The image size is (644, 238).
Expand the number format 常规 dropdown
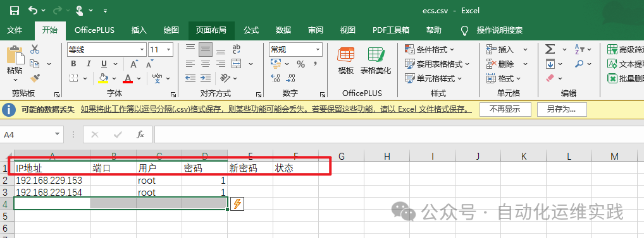point(318,50)
